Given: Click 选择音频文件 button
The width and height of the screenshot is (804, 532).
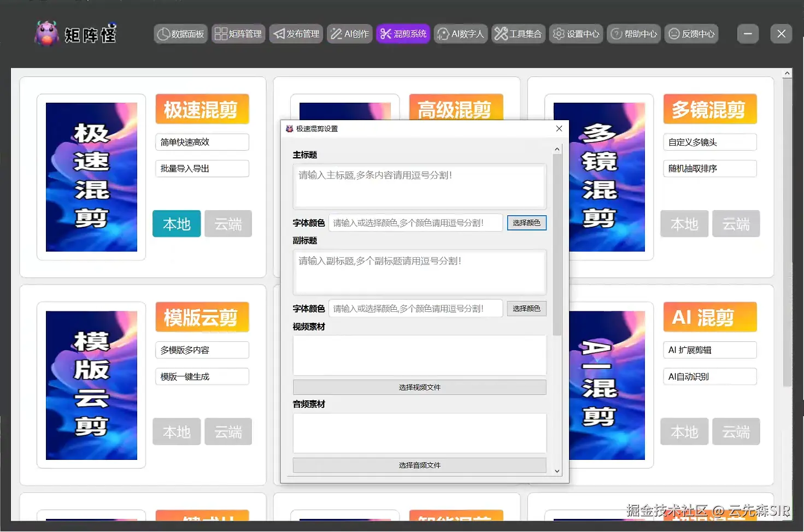Looking at the screenshot, I should [x=419, y=465].
